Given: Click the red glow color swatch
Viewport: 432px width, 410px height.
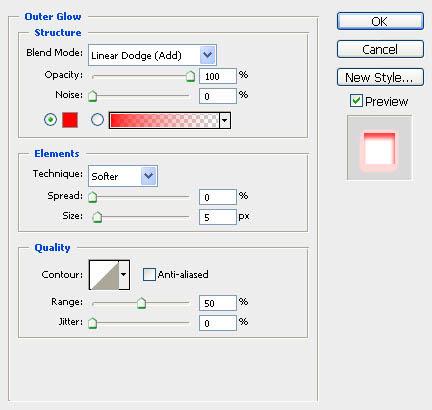Looking at the screenshot, I should tap(70, 120).
